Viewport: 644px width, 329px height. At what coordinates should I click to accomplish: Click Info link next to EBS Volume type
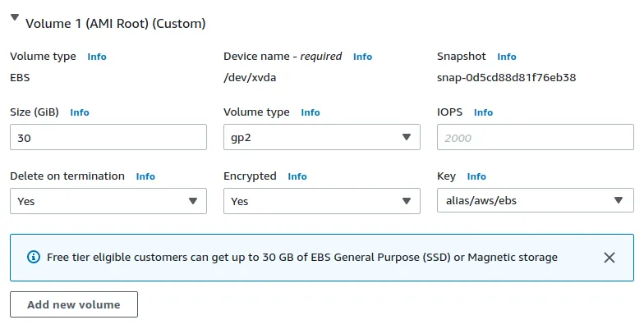(x=97, y=57)
